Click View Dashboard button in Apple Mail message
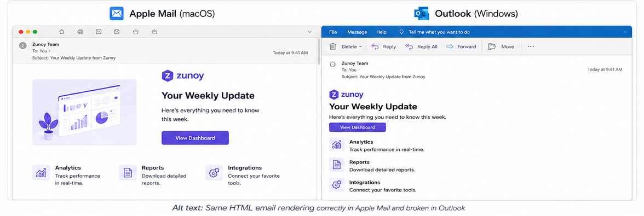644x216 pixels. pos(195,138)
